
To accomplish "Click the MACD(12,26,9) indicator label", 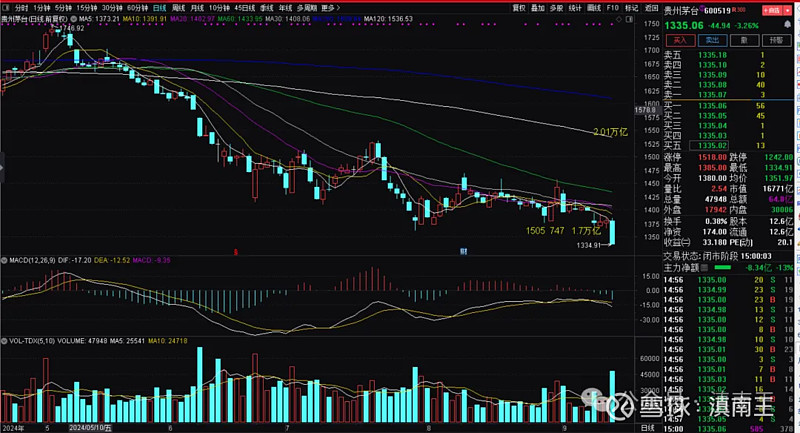I will (x=32, y=260).
